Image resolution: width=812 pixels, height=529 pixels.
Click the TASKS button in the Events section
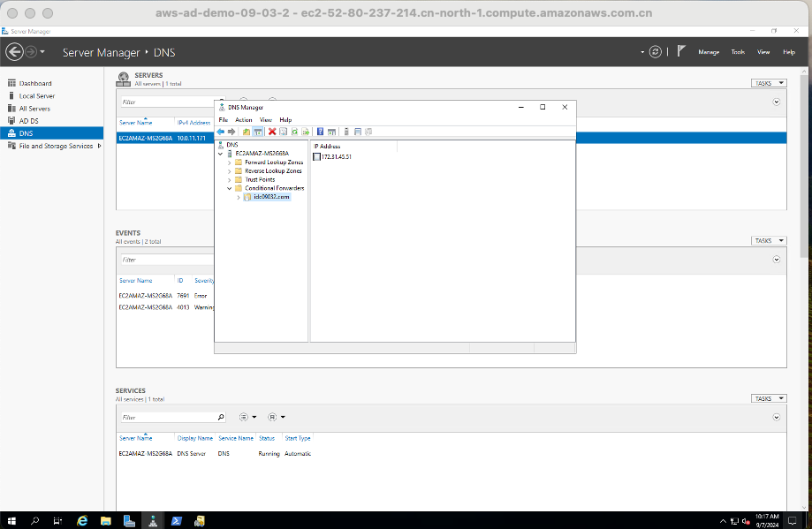coord(768,239)
